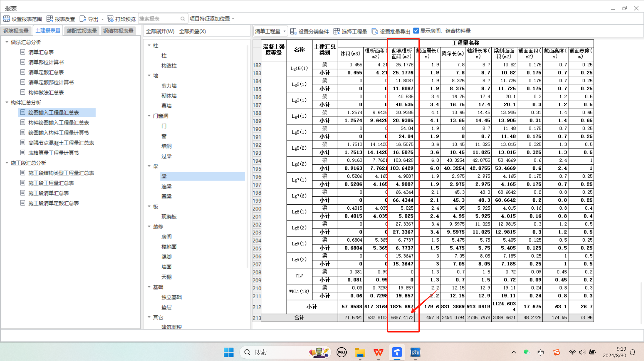Screen dimensions: 644x361
Task: Open 构件做法汇总表 report
Action: click(46, 92)
